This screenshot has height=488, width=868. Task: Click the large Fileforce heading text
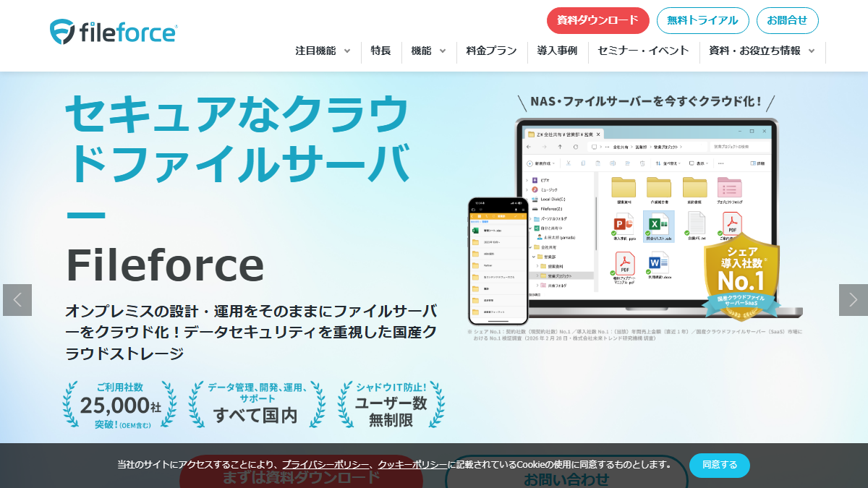[x=165, y=265]
